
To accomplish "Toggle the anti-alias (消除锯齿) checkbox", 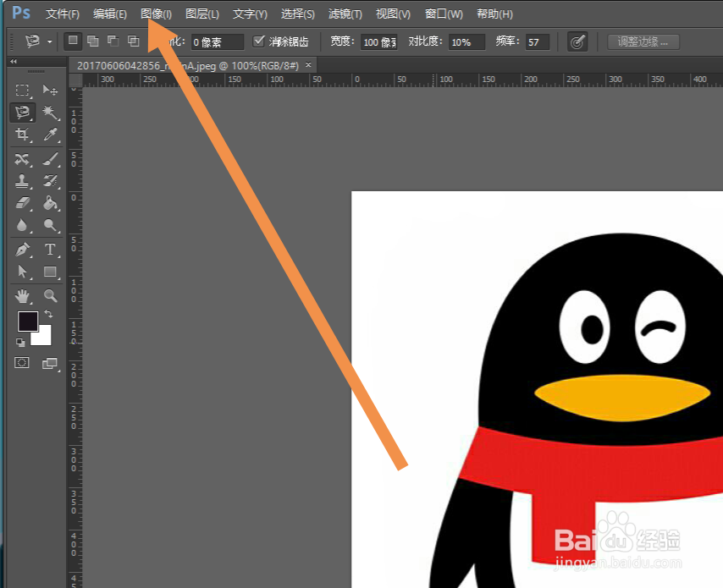I will click(x=259, y=41).
